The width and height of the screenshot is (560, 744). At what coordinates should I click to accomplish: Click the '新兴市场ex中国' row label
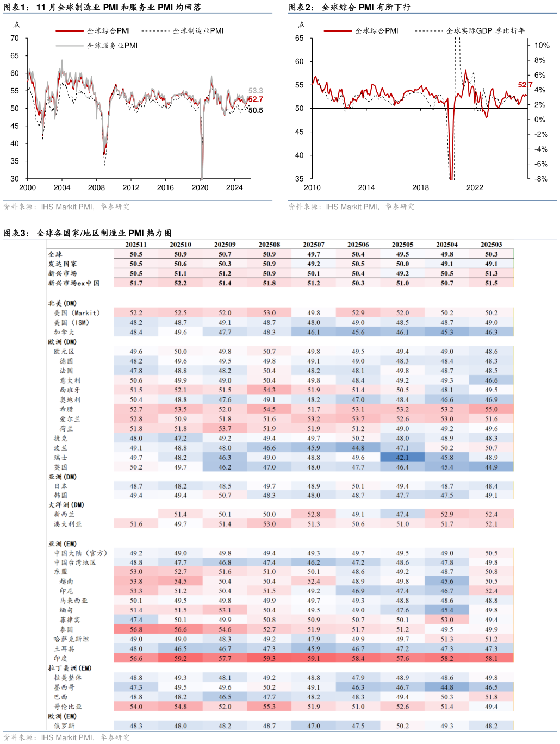tap(74, 283)
